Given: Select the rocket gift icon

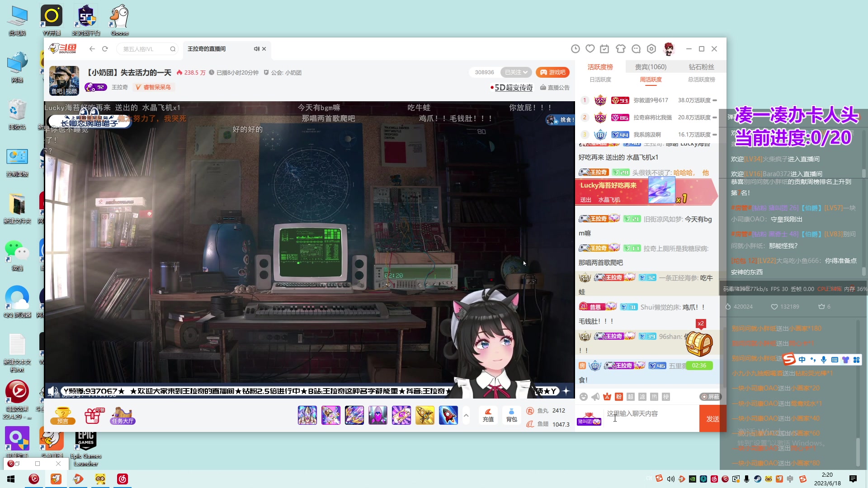Looking at the screenshot, I should pyautogui.click(x=448, y=415).
